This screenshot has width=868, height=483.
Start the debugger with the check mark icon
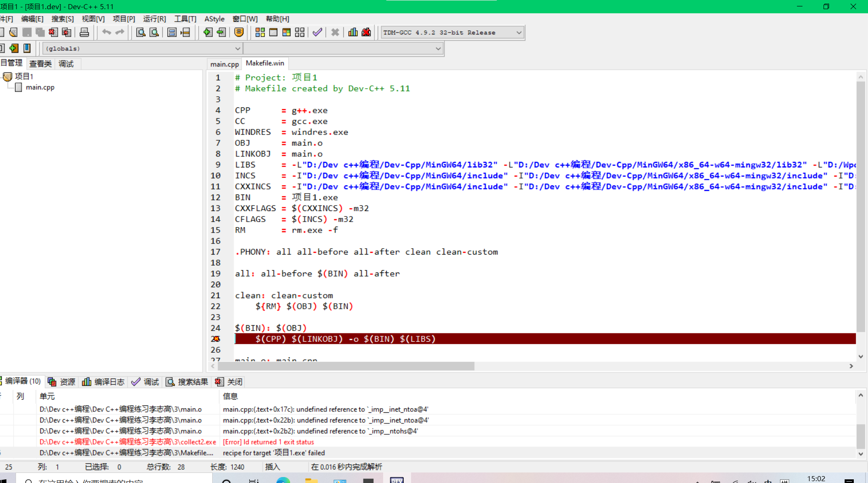317,32
